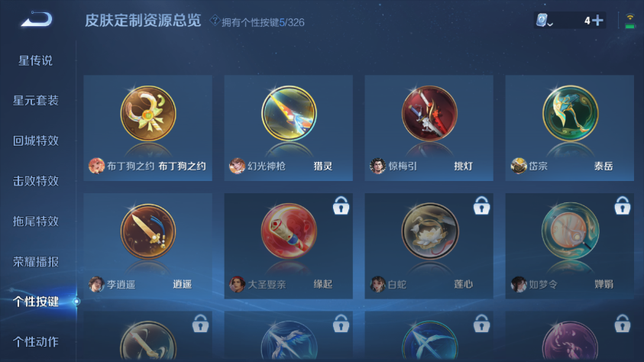The height and width of the screenshot is (362, 644).
Task: Open the question mark help icon
Action: click(215, 20)
